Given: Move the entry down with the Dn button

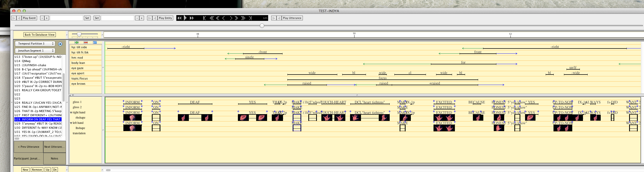Looking at the screenshot, I should click(55, 170).
